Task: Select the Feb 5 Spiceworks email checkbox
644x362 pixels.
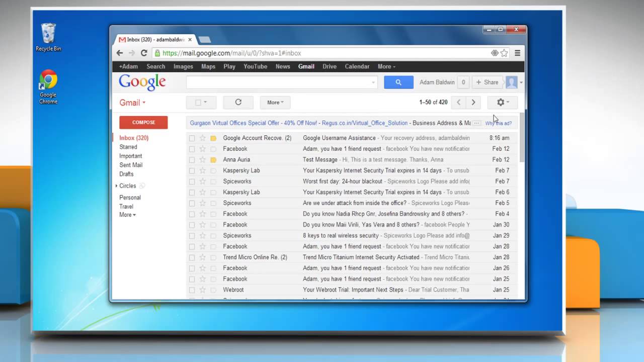Action: [x=192, y=203]
